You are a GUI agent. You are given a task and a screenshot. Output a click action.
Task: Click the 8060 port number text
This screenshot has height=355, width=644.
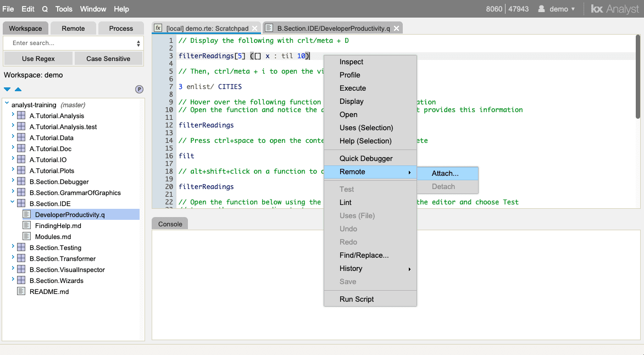coord(494,9)
